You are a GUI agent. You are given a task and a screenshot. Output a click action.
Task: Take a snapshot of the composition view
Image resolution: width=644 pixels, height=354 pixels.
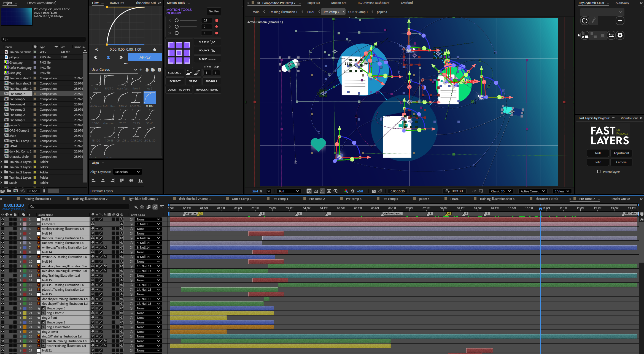point(374,191)
